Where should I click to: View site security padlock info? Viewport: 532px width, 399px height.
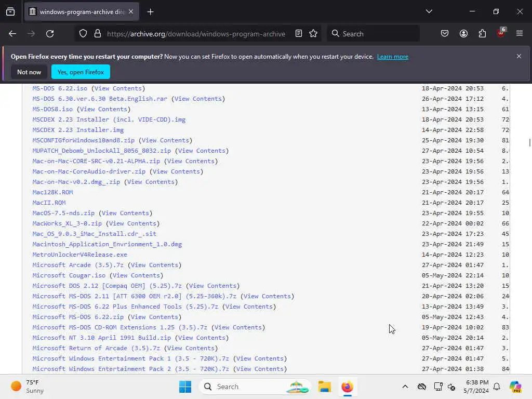pyautogui.click(x=98, y=34)
